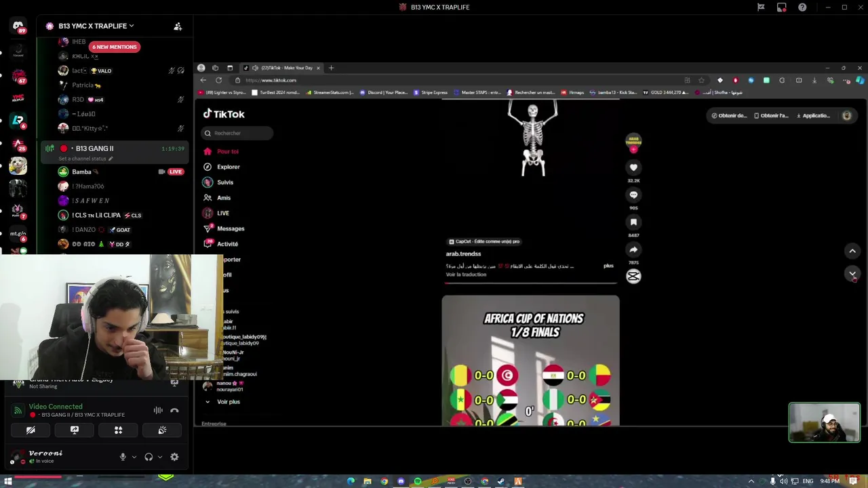Image resolution: width=868 pixels, height=488 pixels.
Task: Click 'Voir la traduction' link
Action: (466, 274)
